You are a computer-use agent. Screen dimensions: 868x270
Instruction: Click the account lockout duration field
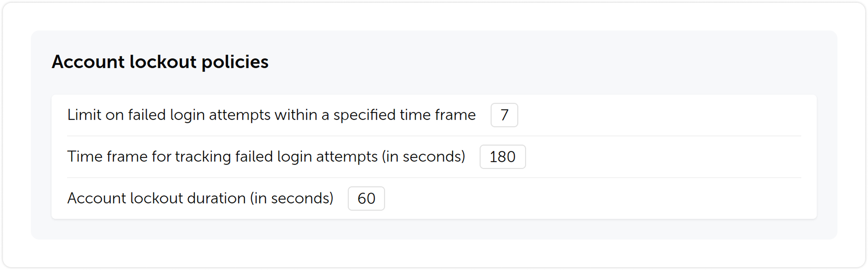click(367, 198)
